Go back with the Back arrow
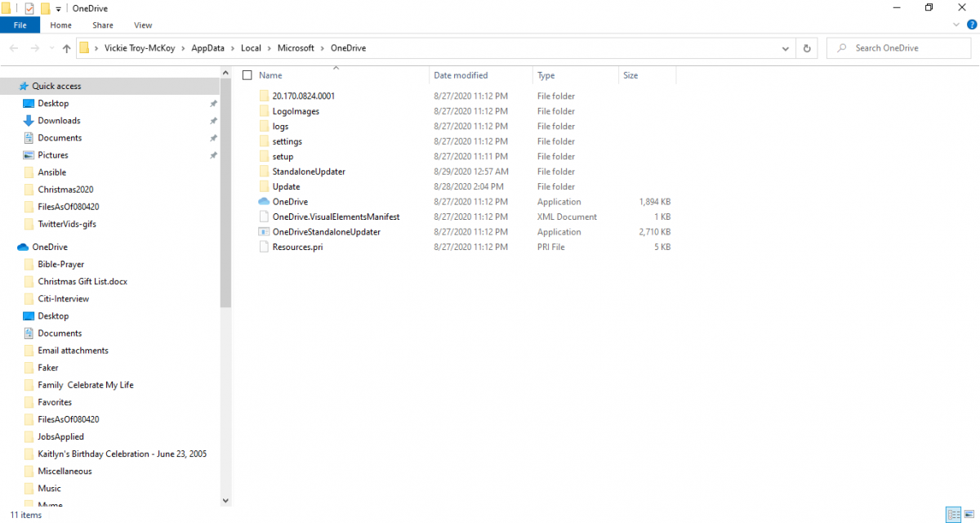Screen dimensions: 980x523 [x=13, y=48]
